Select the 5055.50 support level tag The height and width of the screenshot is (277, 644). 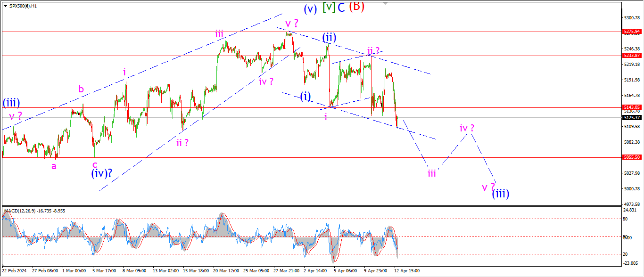click(x=632, y=157)
